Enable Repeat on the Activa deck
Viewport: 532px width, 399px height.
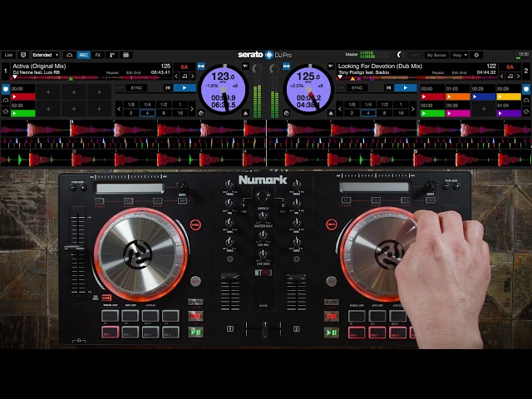[x=112, y=72]
